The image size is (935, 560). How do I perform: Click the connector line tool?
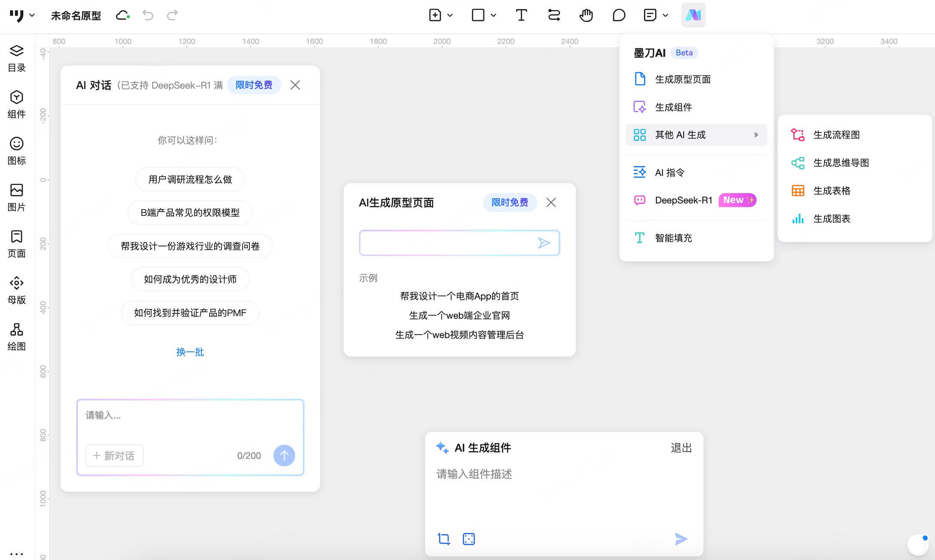point(554,15)
